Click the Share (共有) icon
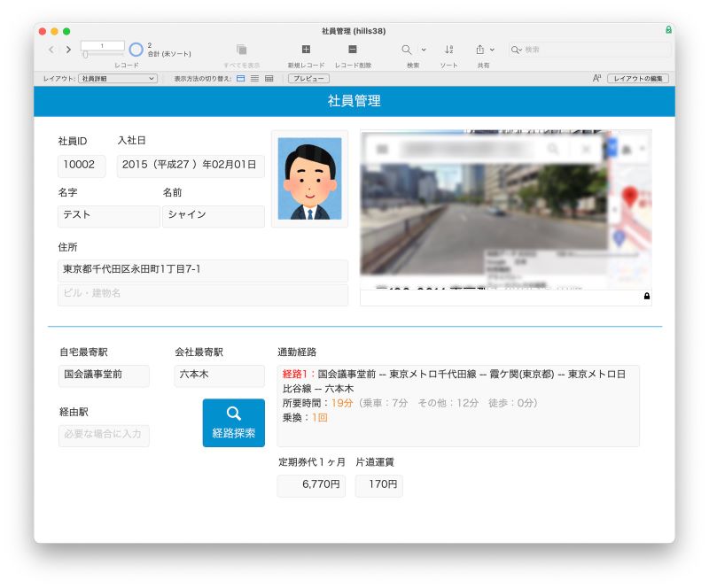This screenshot has width=709, height=588. tap(480, 50)
